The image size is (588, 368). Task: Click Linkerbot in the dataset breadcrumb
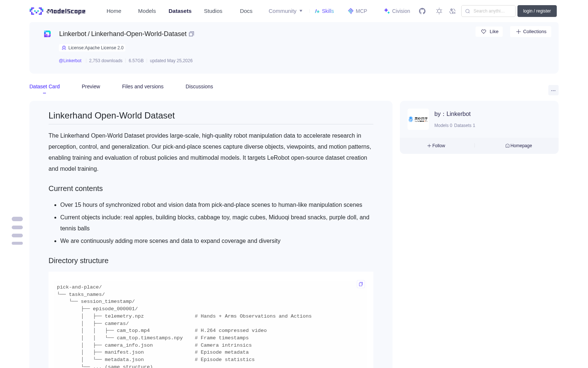(x=73, y=34)
